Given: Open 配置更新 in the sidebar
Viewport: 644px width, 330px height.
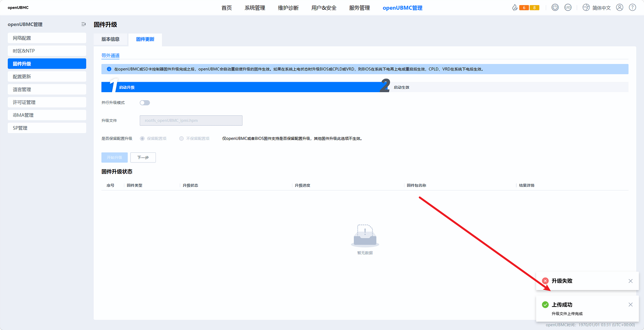Looking at the screenshot, I should pyautogui.click(x=47, y=76).
